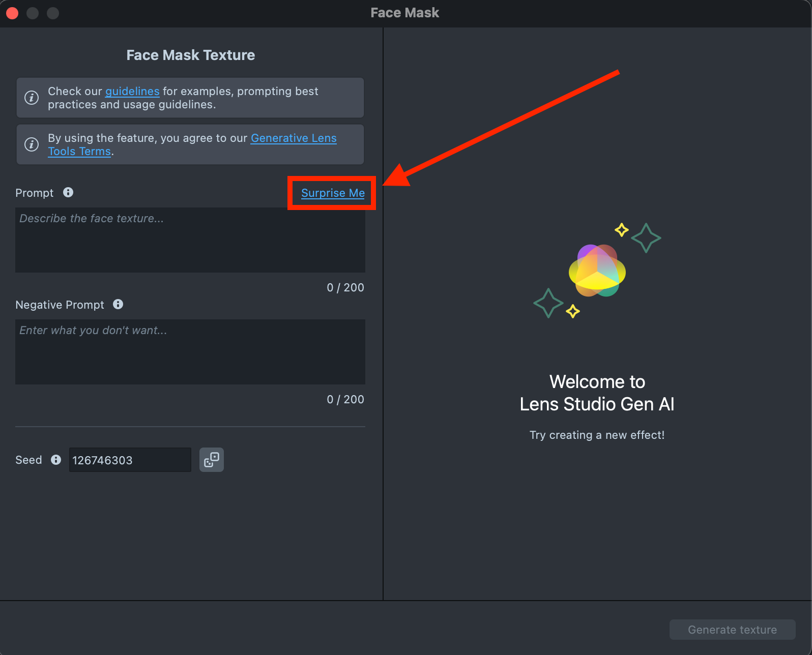
Task: Click the Negative Prompt character counter
Action: [x=345, y=400]
